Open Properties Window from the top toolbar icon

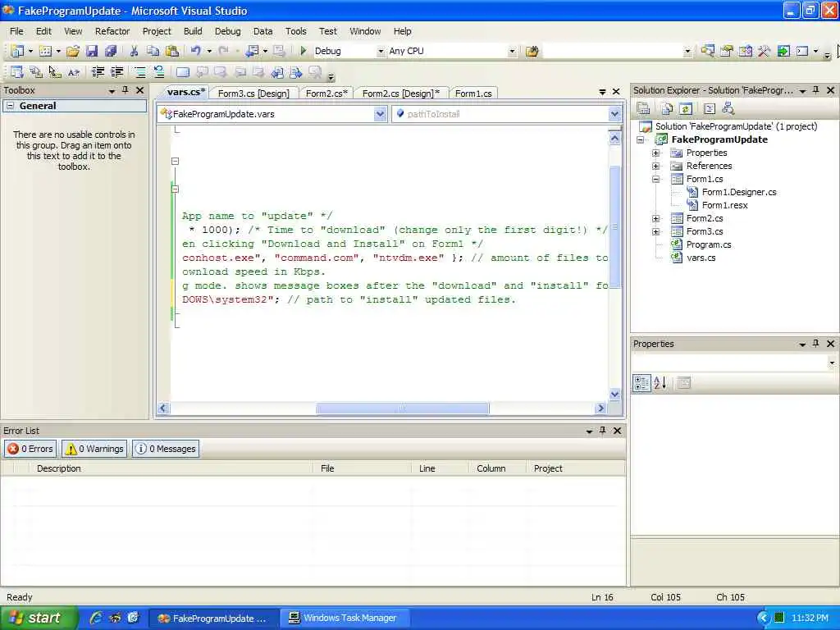point(727,52)
